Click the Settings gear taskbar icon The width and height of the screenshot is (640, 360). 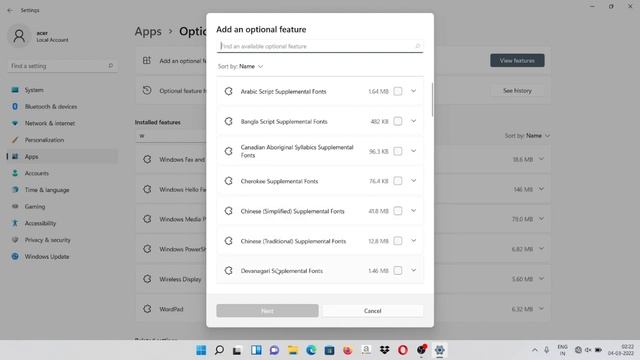(x=440, y=350)
